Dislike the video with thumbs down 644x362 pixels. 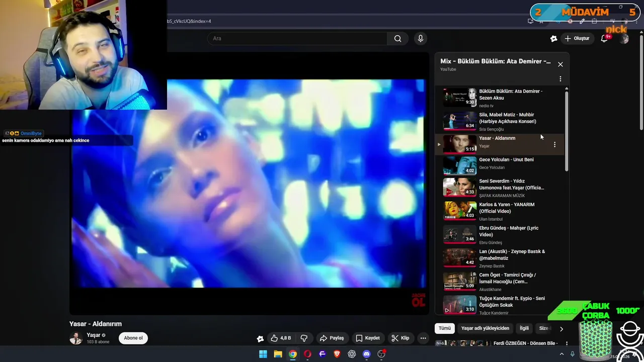(x=304, y=338)
